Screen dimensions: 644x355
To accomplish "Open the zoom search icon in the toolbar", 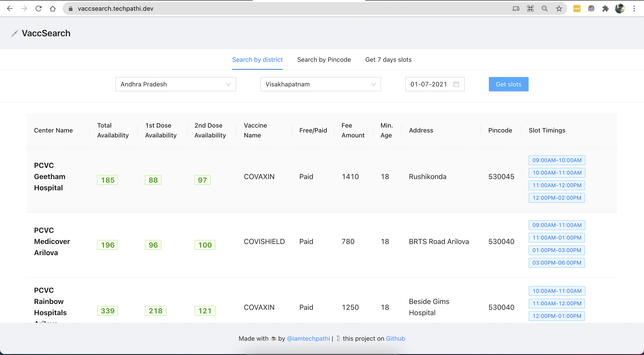I will [544, 8].
